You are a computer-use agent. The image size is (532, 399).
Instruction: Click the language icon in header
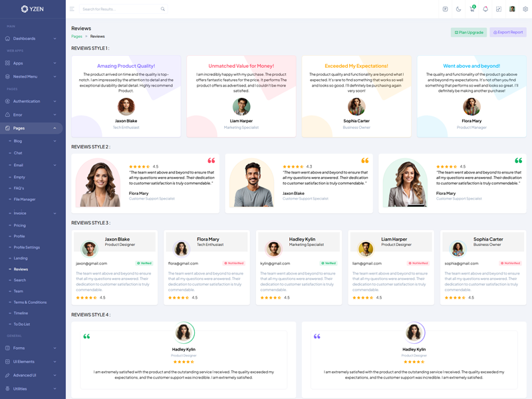(x=445, y=9)
